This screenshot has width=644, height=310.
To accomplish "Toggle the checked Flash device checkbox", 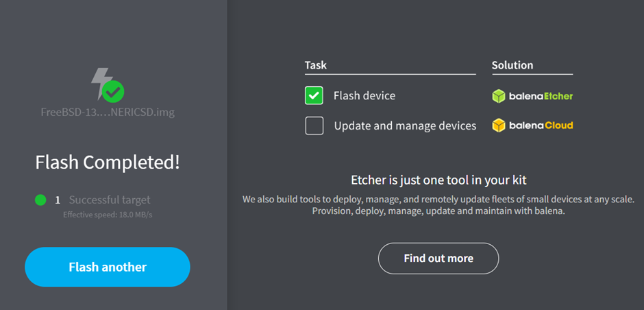I will click(x=314, y=95).
